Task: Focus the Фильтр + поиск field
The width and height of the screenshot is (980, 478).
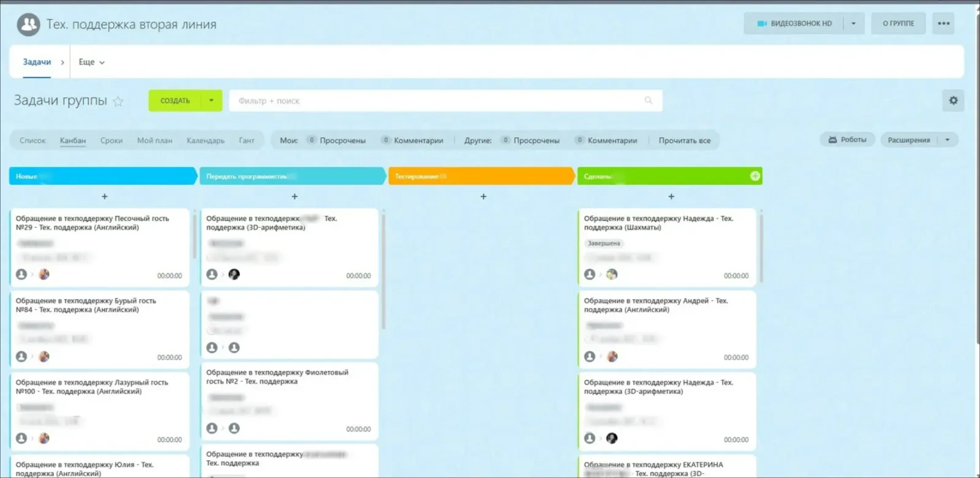Action: 446,101
